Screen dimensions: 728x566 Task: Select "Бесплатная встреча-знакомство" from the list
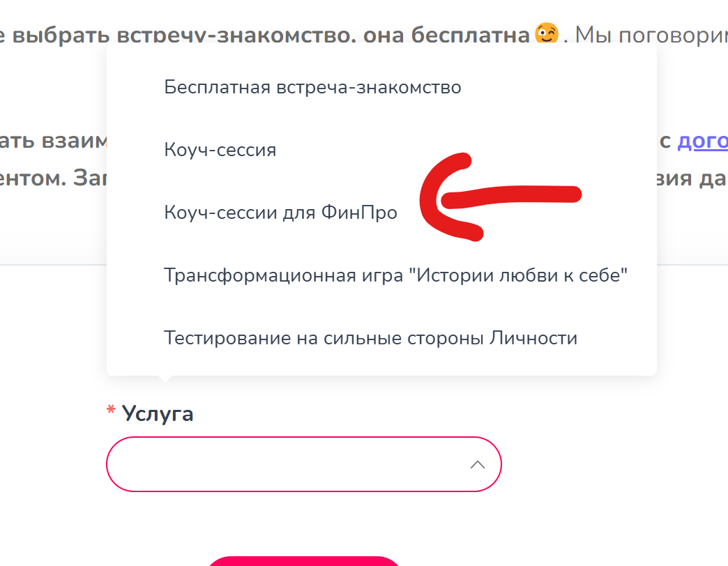pyautogui.click(x=312, y=88)
